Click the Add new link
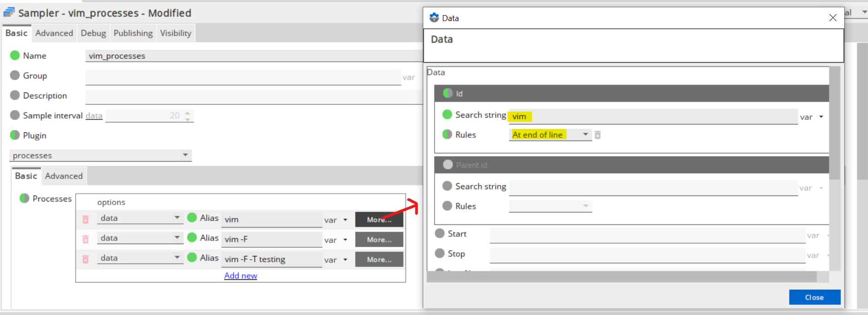This screenshot has width=868, height=315. point(241,276)
